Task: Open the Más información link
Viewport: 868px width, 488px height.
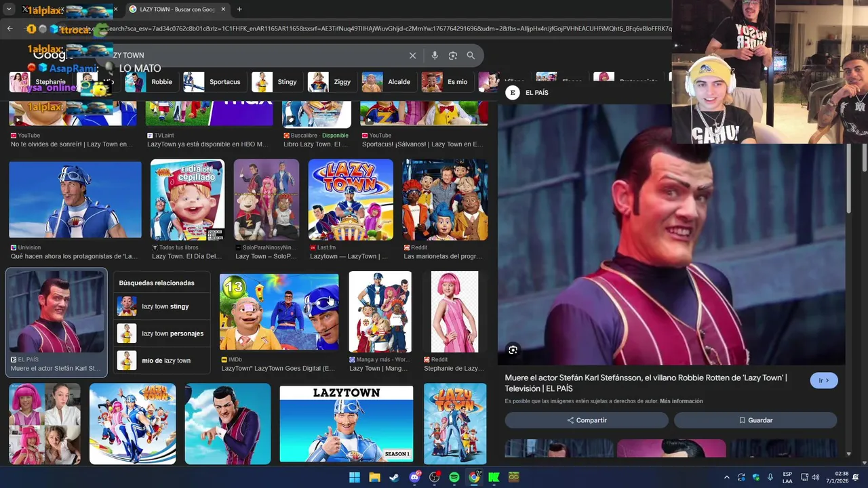Action: pos(681,401)
